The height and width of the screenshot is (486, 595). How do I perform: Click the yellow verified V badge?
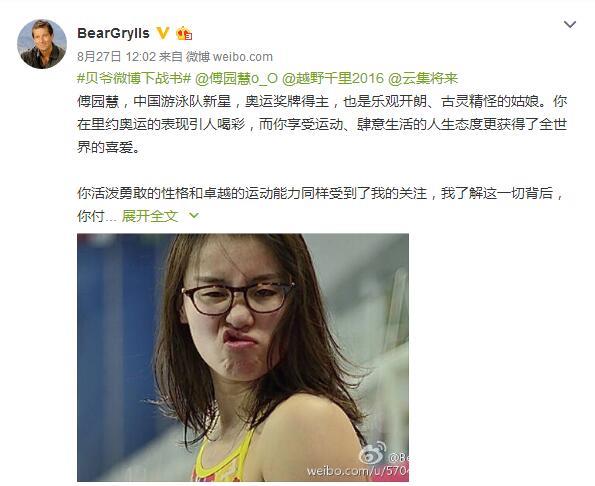[163, 33]
